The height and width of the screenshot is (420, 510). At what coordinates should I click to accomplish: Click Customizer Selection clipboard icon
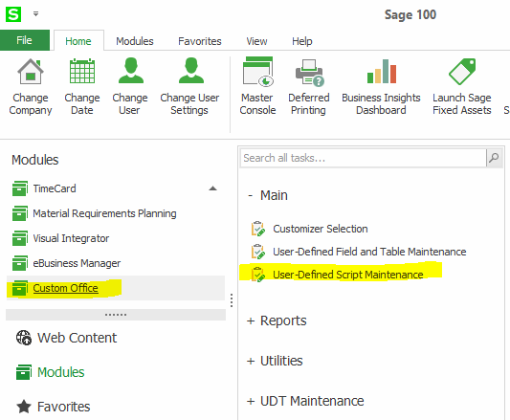tap(258, 229)
